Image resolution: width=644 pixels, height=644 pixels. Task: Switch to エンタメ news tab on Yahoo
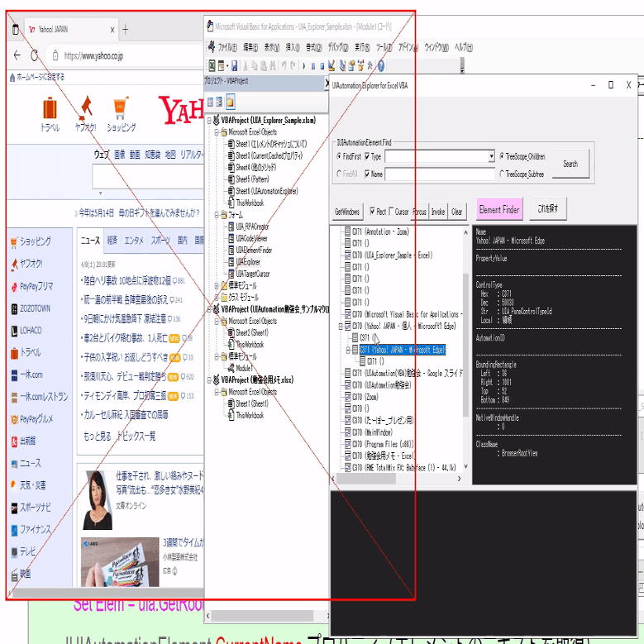click(x=134, y=241)
